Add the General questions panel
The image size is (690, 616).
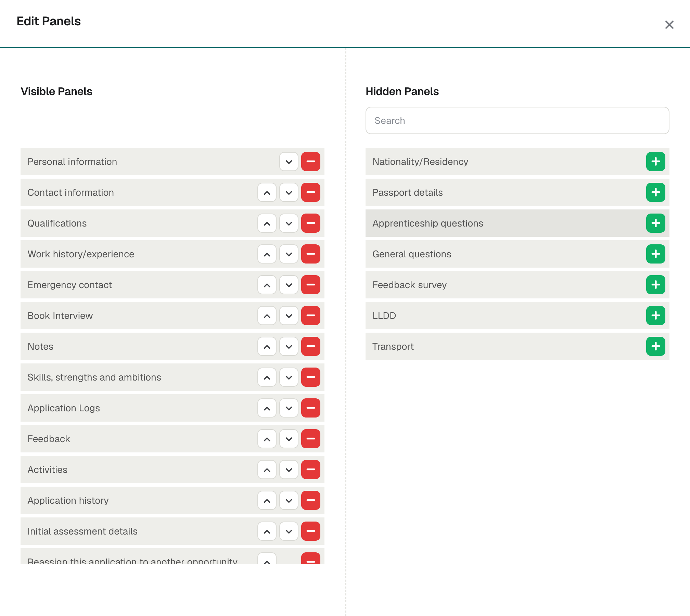coord(656,254)
